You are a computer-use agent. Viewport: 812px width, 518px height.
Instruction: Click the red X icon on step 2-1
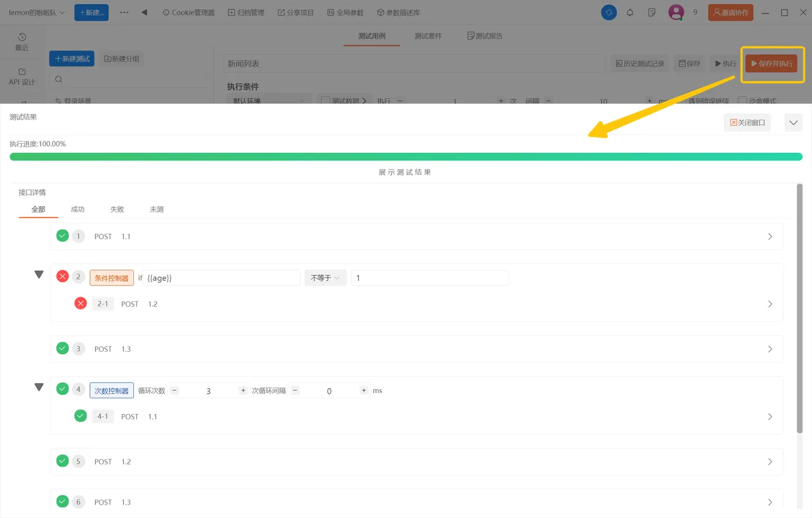coord(81,303)
